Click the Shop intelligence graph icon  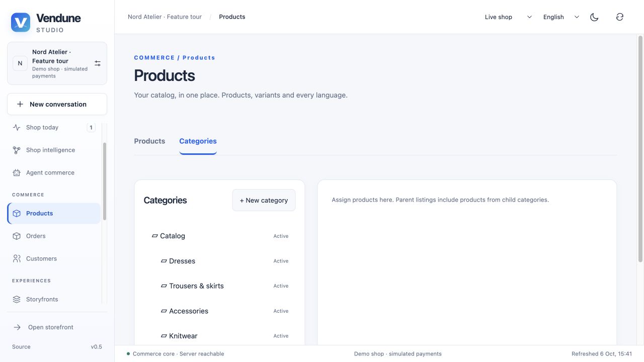17,150
